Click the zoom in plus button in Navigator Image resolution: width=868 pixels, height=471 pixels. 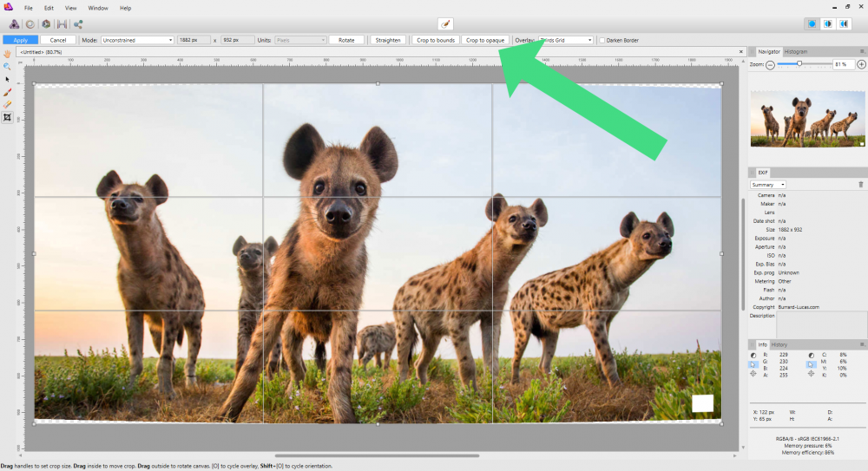[x=861, y=64]
